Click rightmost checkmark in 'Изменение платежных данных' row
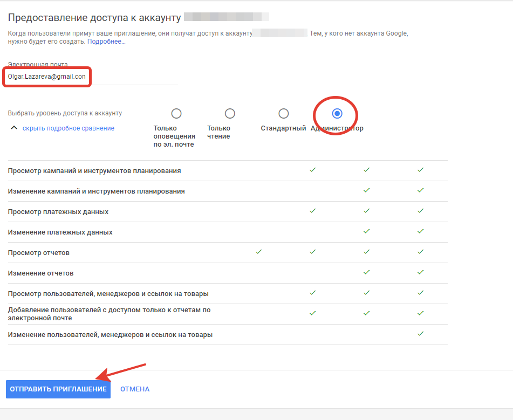The width and height of the screenshot is (513, 420). [420, 231]
